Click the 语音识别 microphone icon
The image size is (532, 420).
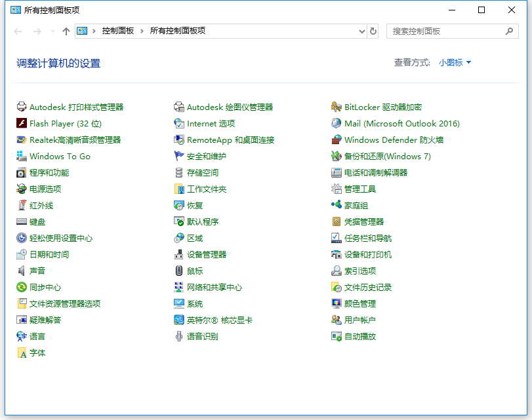tap(179, 336)
